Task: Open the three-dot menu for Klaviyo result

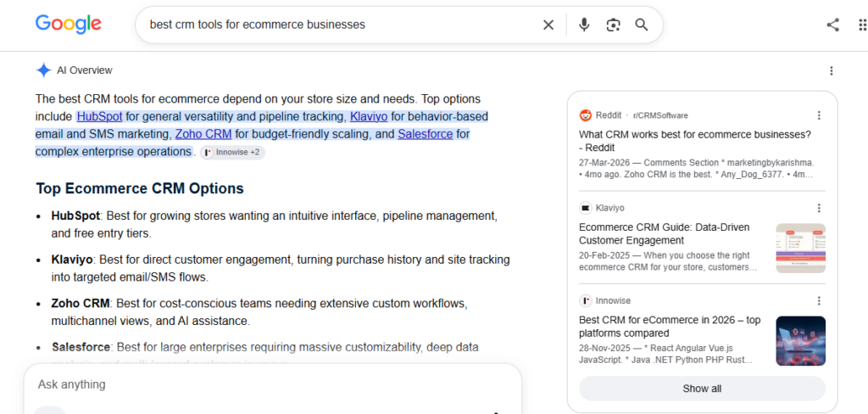Action: coord(819,208)
